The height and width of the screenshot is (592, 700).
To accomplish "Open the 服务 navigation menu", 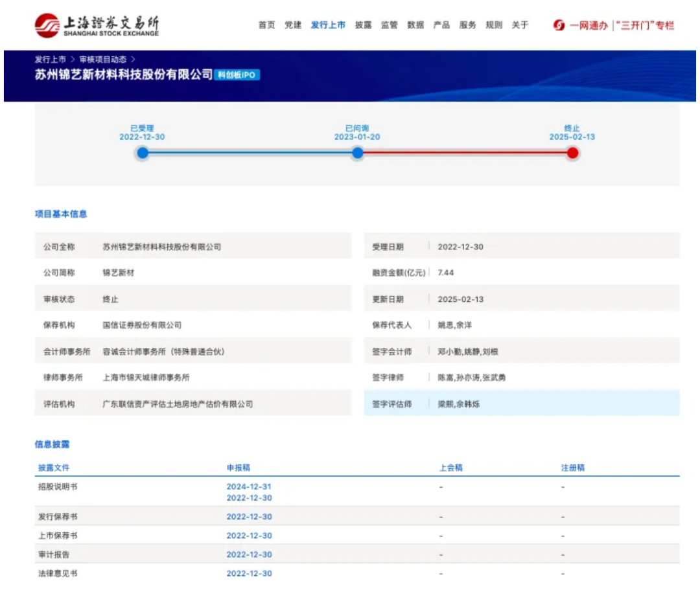I will (x=467, y=25).
